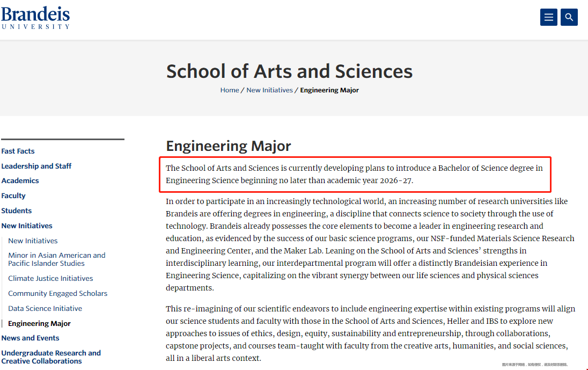Visit the Data Science Initiative
This screenshot has height=370, width=588.
pyautogui.click(x=45, y=308)
